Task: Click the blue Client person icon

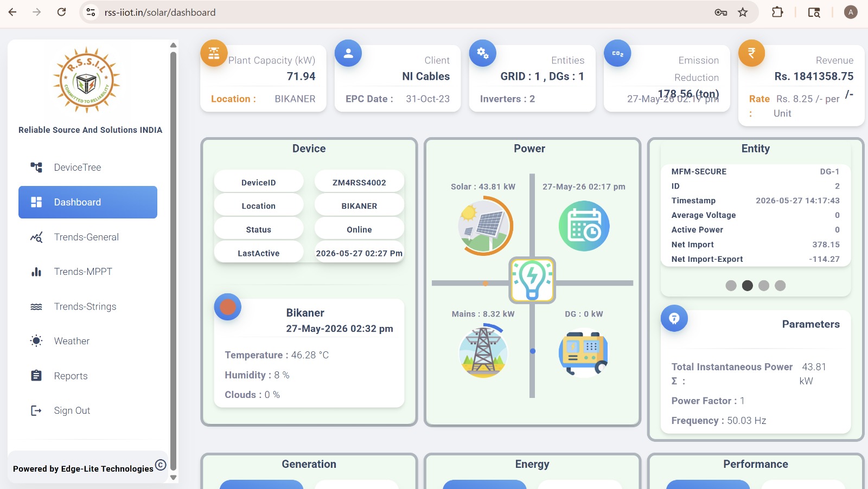Action: coord(348,53)
